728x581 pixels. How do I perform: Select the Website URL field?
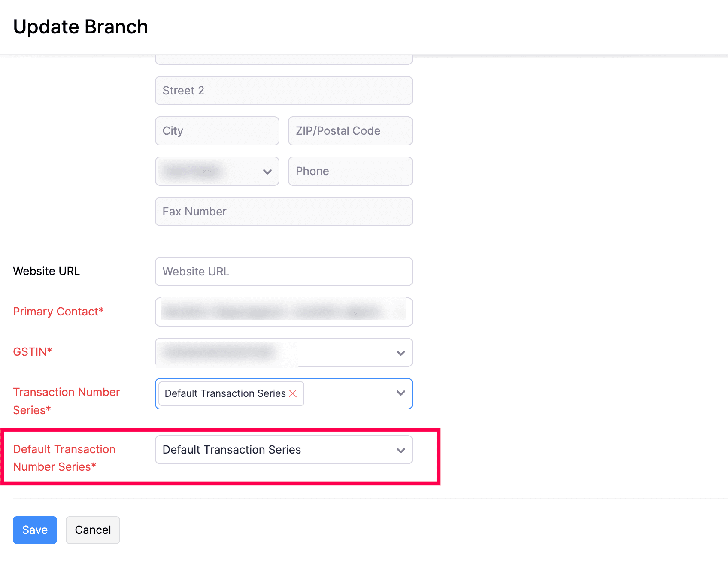click(283, 272)
